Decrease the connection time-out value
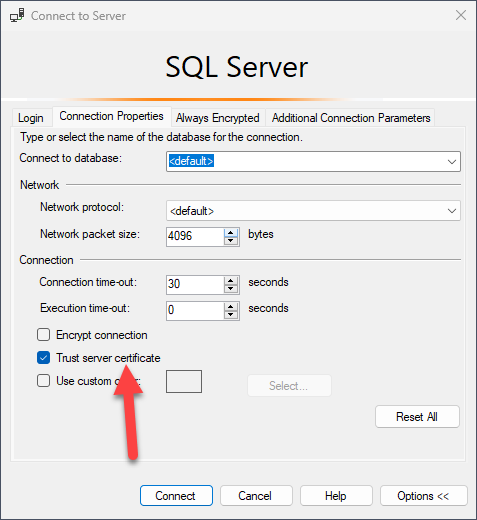Viewport: 477px width, 520px height. (x=231, y=289)
